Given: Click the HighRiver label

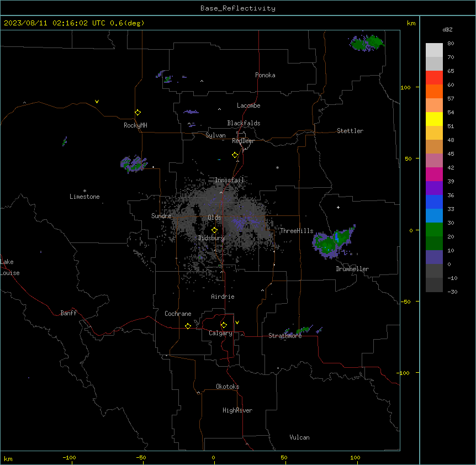Looking at the screenshot, I should pos(237,410).
